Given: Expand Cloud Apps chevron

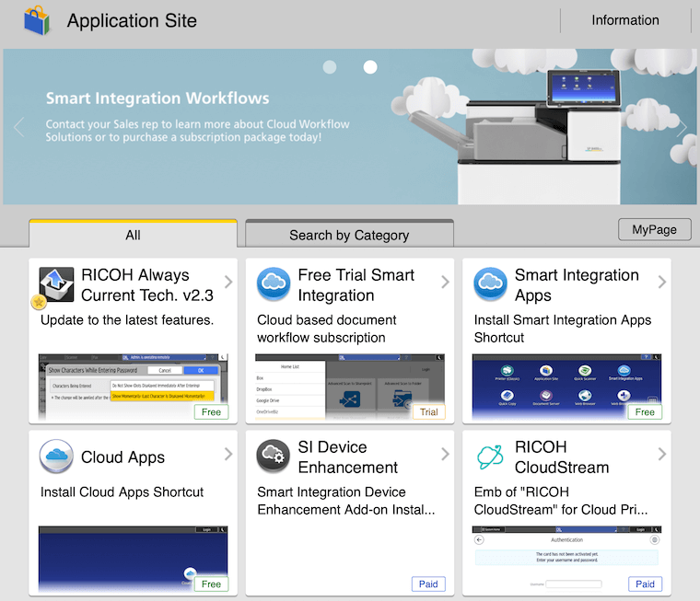Looking at the screenshot, I should click(x=228, y=454).
